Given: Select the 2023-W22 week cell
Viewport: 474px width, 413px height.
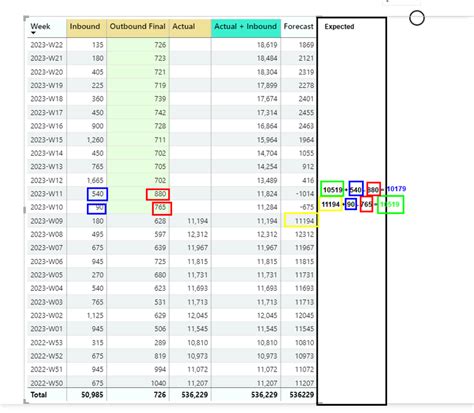Looking at the screenshot, I should (46, 45).
